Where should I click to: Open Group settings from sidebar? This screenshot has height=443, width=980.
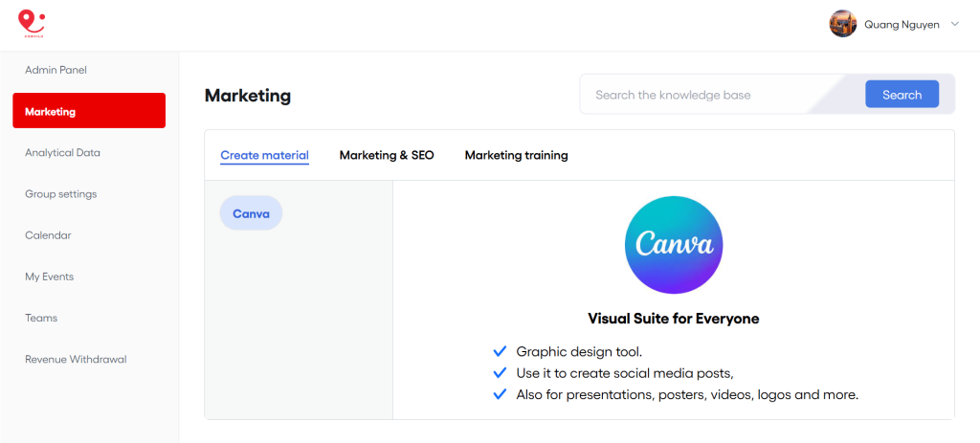[x=60, y=194]
